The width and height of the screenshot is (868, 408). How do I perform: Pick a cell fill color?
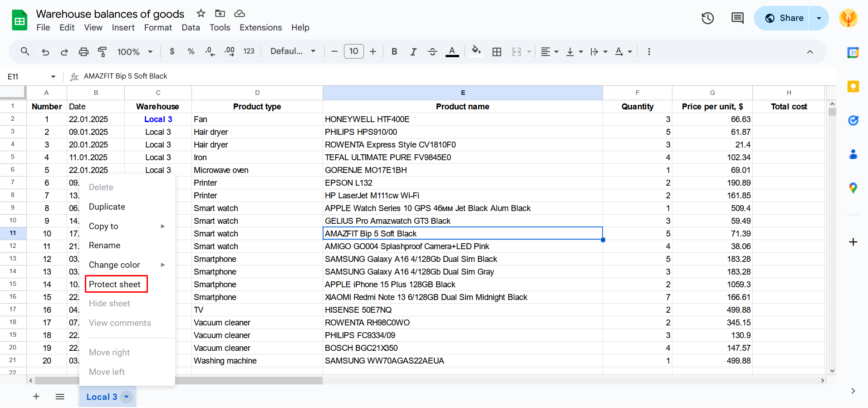(476, 51)
